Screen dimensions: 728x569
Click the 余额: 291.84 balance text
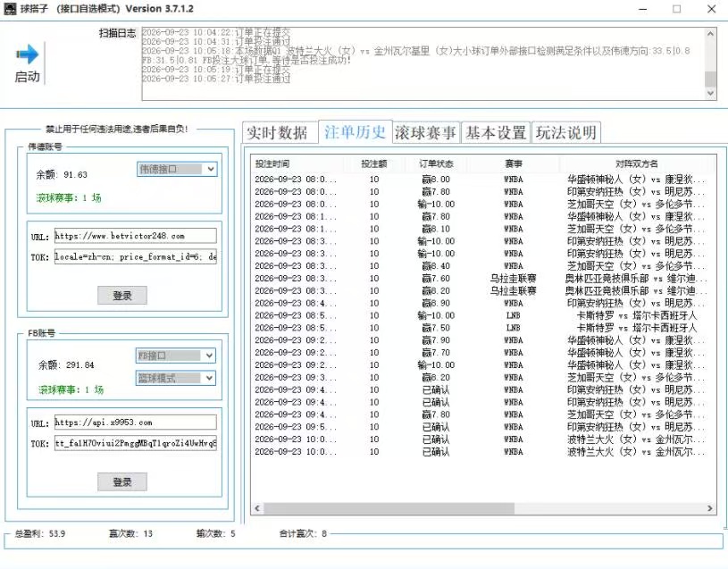[x=66, y=364]
